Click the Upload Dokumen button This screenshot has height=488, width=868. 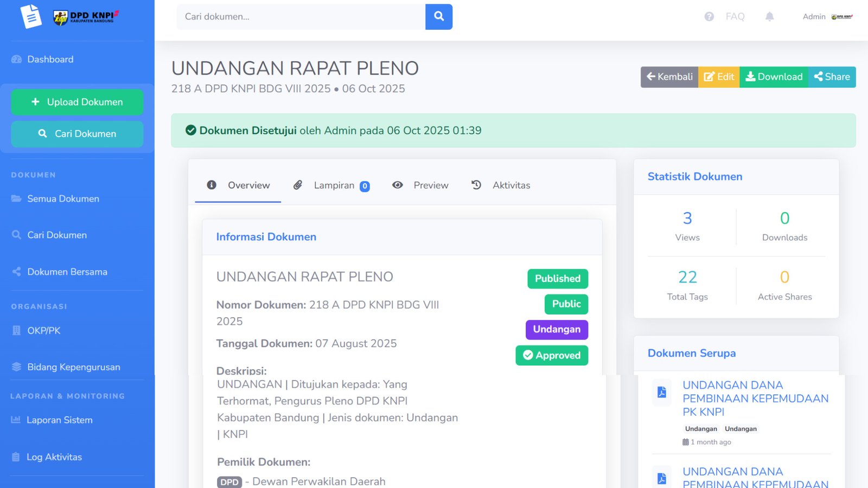click(x=76, y=102)
